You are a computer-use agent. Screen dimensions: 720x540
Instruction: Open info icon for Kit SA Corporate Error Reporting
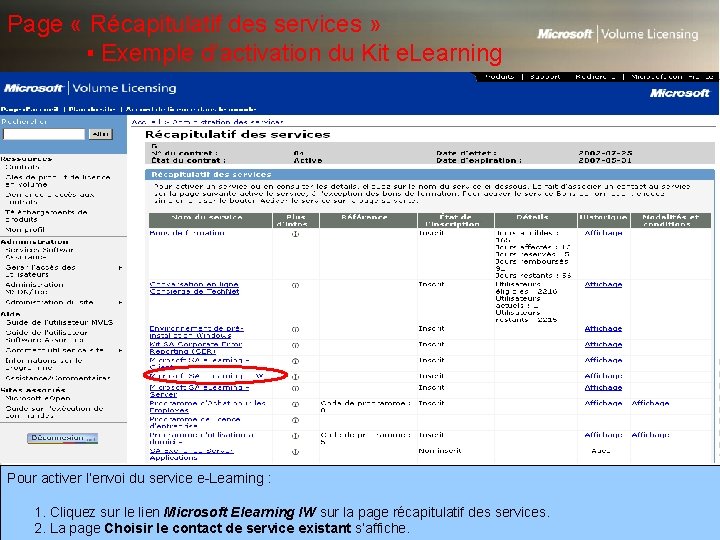295,345
